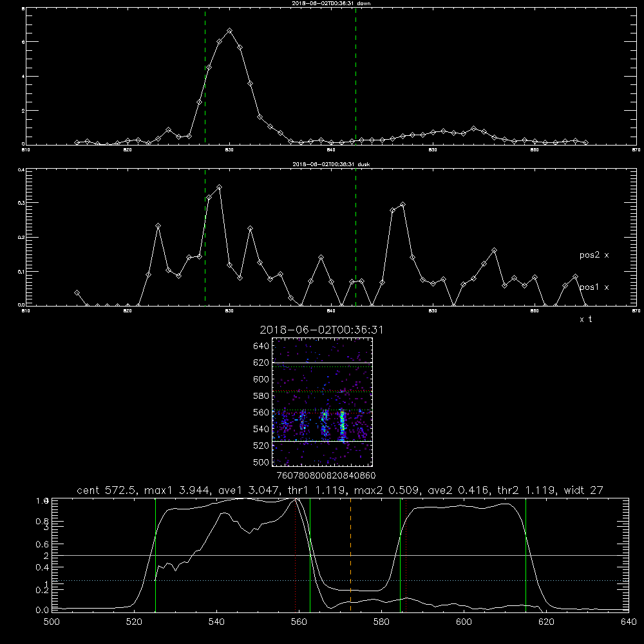This screenshot has width=644, height=644.
Task: Click heatmap y-axis label 500
Action: click(x=261, y=462)
